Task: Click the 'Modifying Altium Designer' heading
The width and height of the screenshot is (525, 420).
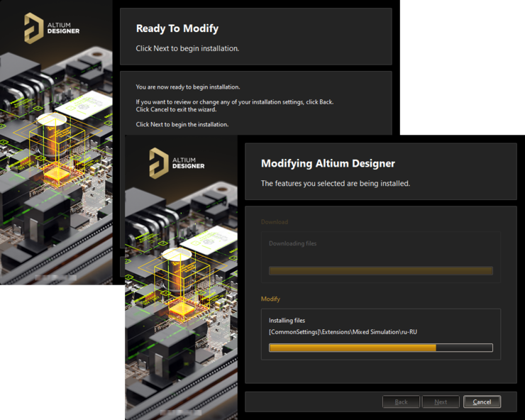Action: 328,163
